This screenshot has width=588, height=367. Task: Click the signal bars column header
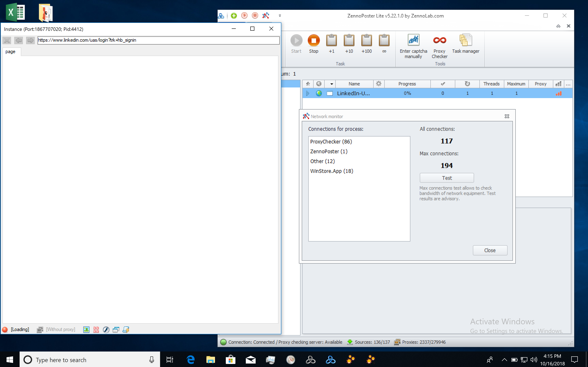pyautogui.click(x=558, y=84)
